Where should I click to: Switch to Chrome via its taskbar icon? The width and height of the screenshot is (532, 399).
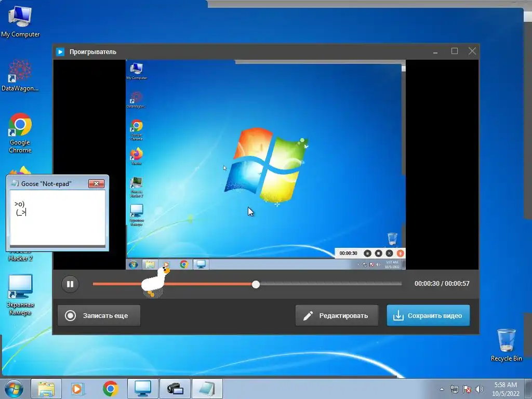coord(111,389)
